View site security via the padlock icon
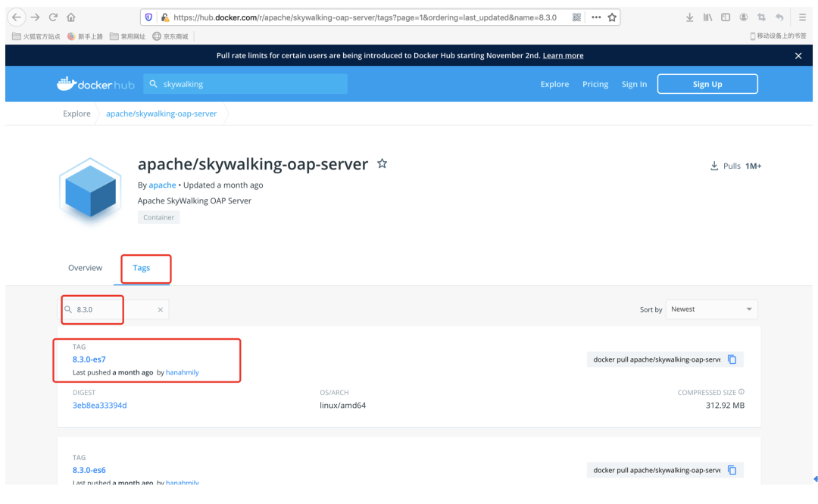The image size is (818, 504). [x=165, y=17]
